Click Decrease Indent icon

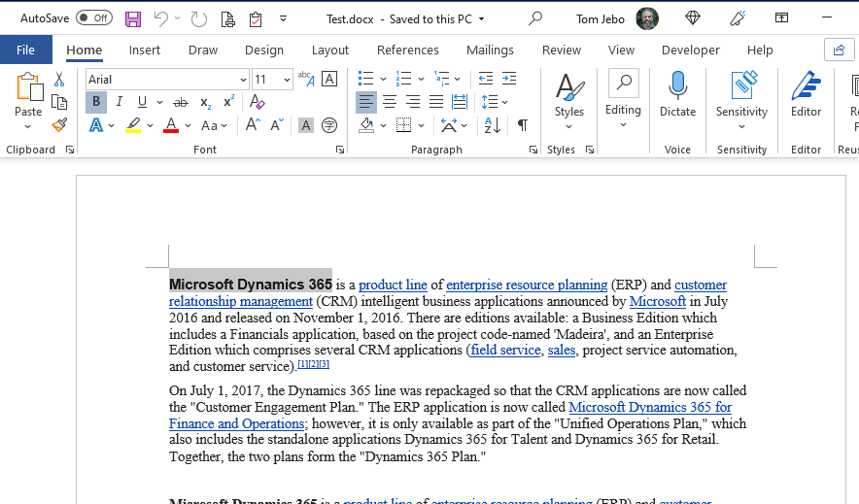pos(486,79)
